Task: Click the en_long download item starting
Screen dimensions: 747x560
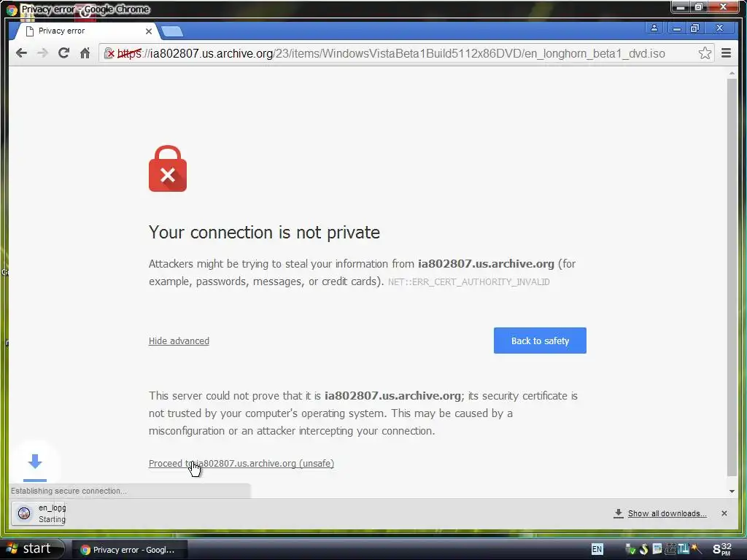Action: click(38, 513)
